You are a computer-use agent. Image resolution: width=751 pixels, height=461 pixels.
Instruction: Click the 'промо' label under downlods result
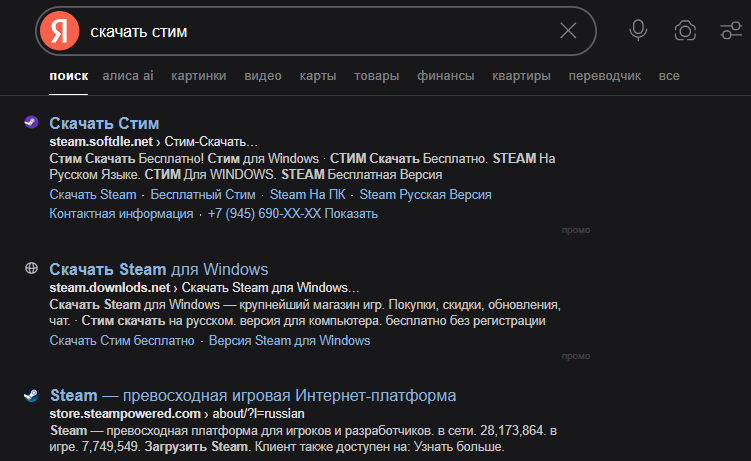coord(576,356)
